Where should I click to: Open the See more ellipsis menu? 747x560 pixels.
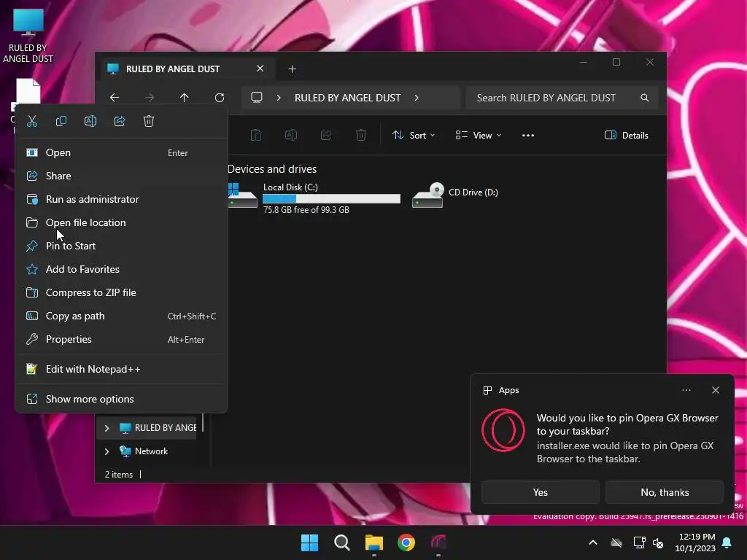[528, 135]
